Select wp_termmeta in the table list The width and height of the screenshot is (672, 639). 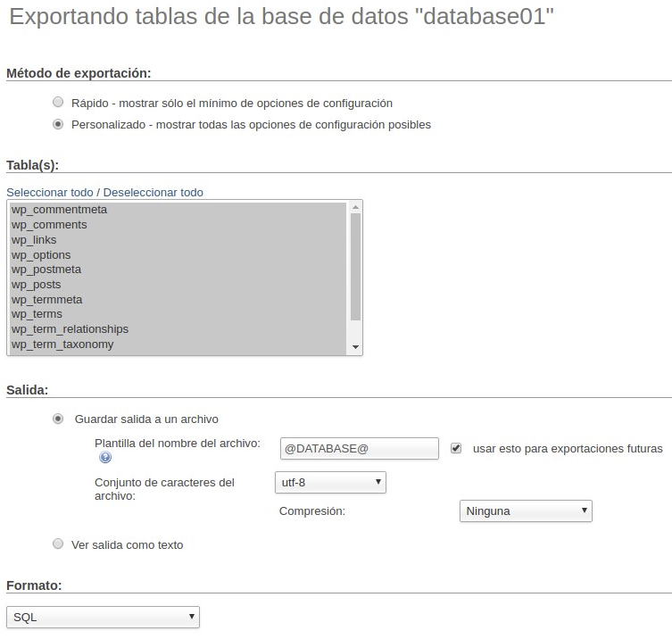tap(178, 299)
